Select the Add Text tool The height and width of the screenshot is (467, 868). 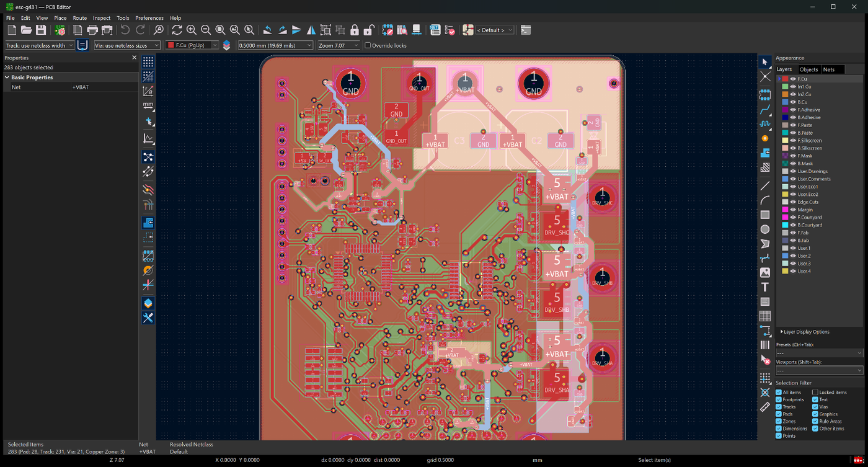(x=765, y=287)
